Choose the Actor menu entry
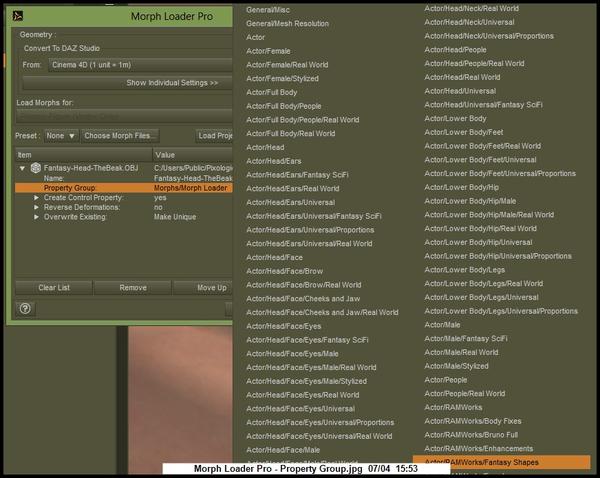Viewport: 600px width, 478px height. coord(256,37)
